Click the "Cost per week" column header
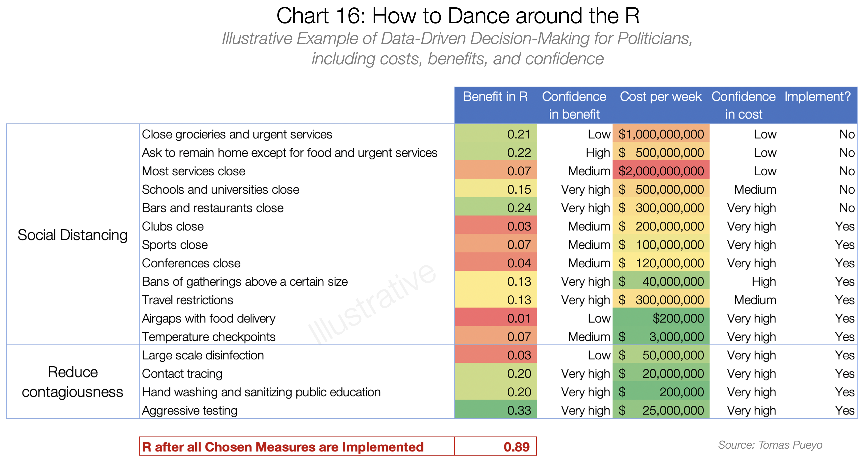 tap(661, 97)
